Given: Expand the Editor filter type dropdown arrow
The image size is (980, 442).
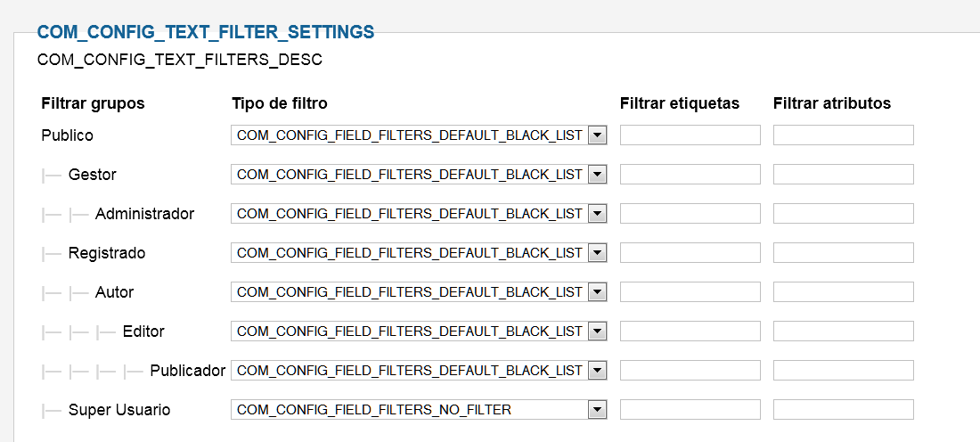Looking at the screenshot, I should pyautogui.click(x=598, y=331).
